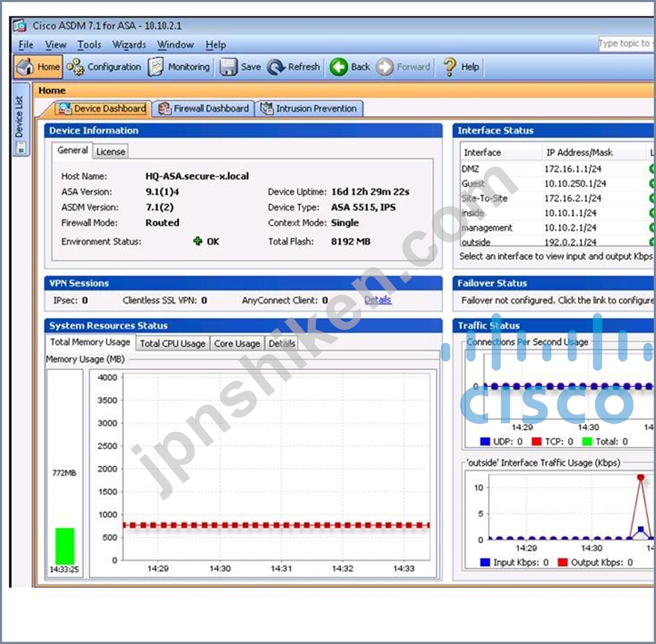Click the red TCP legend swatch
Image resolution: width=656 pixels, height=644 pixels.
point(536,441)
